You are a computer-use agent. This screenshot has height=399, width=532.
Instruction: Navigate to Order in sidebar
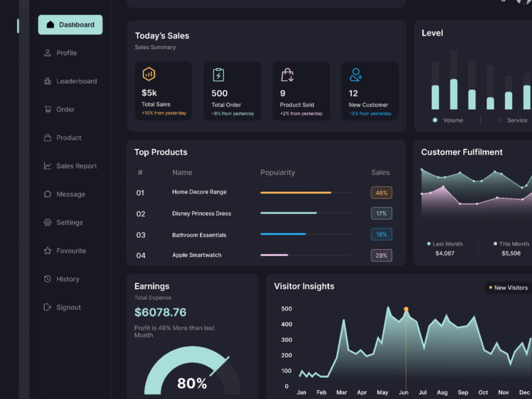65,109
